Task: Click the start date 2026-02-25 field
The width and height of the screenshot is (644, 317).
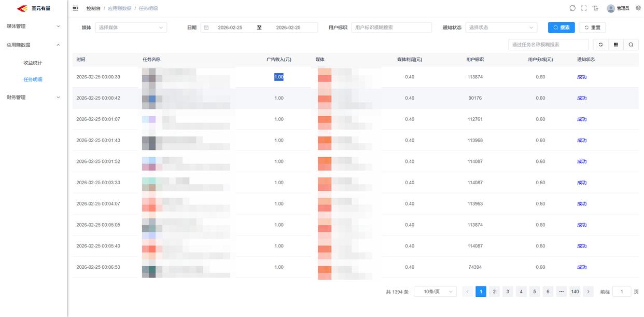Action: point(230,27)
